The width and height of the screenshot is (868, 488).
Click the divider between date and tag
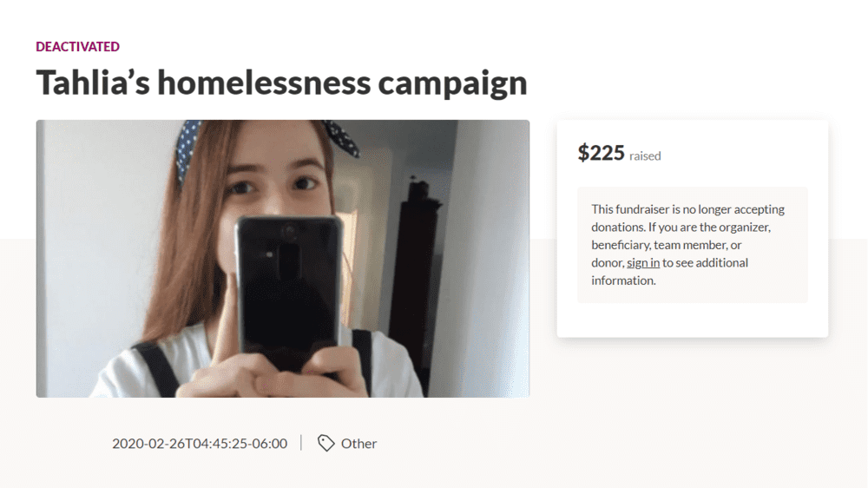tap(301, 443)
